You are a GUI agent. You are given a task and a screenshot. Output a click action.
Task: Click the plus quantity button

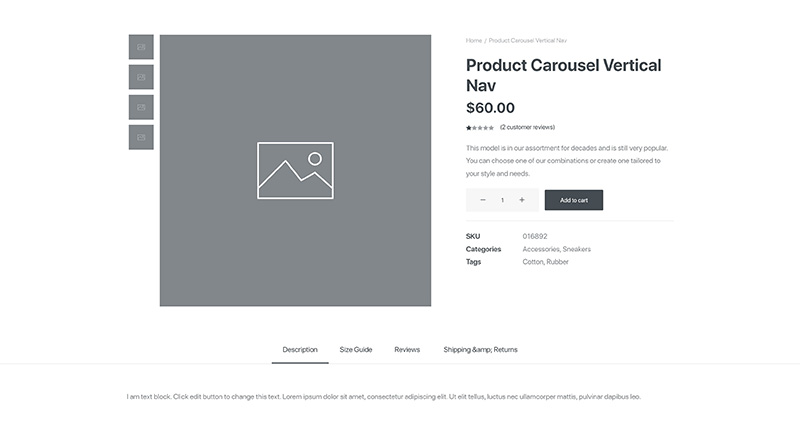coord(521,200)
